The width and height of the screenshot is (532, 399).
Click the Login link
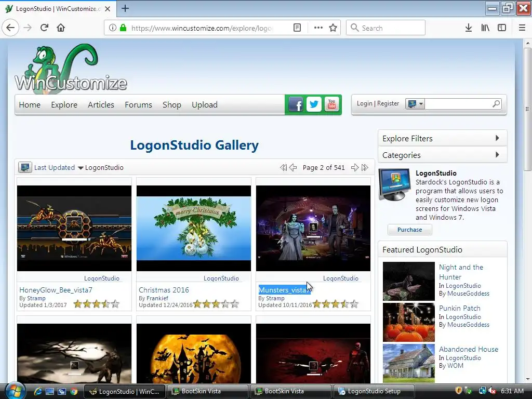[x=364, y=103]
